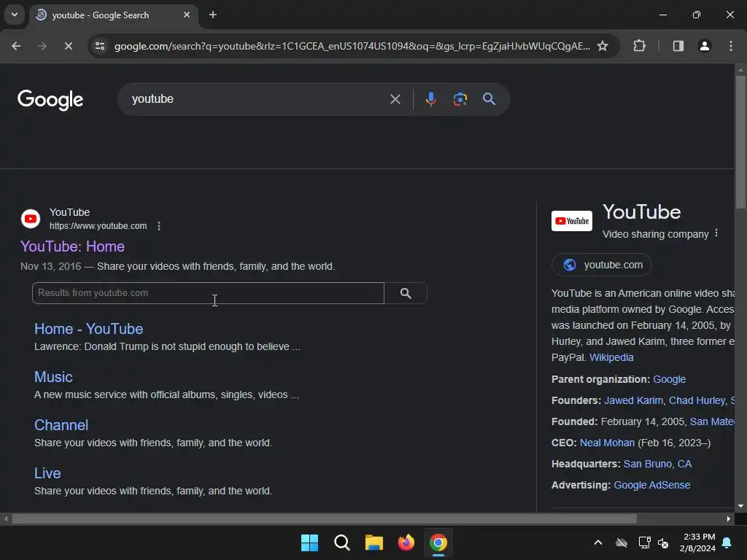Launch Firefox from taskbar
Screen dimensions: 747x560
406,542
